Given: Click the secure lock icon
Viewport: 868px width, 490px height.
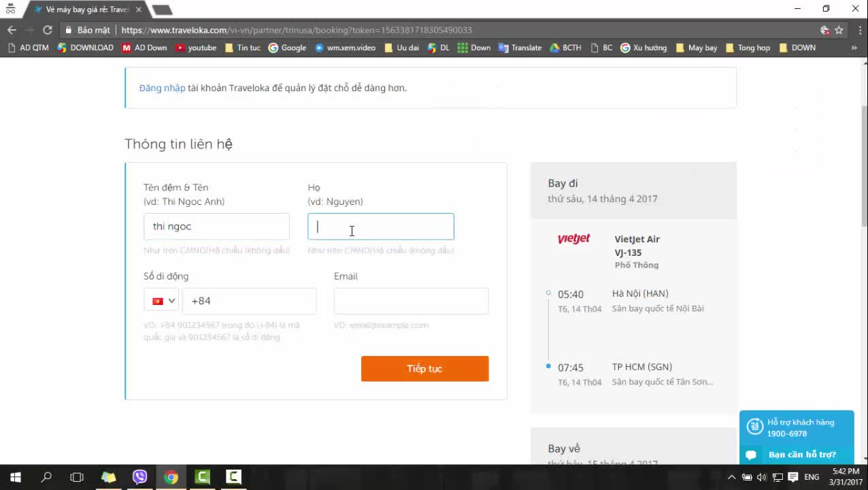Looking at the screenshot, I should coord(68,30).
